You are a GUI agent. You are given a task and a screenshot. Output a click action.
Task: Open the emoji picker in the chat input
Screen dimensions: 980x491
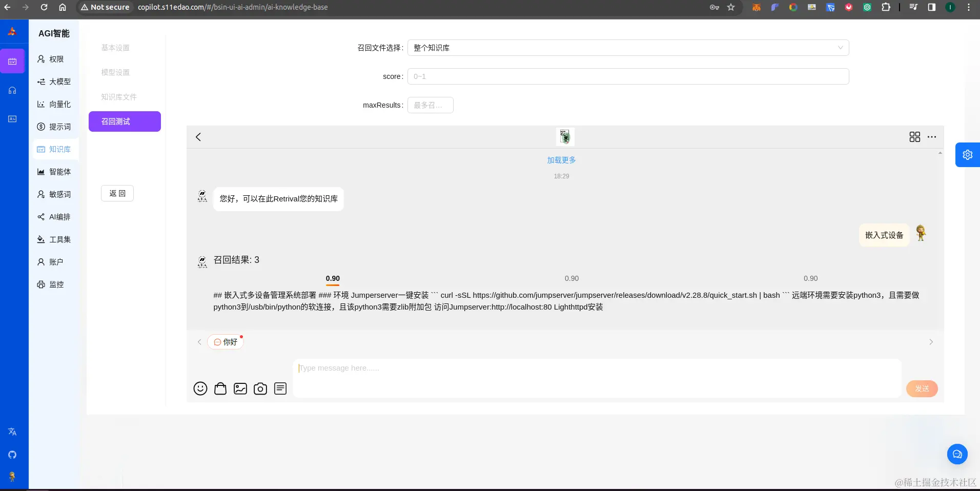point(199,388)
